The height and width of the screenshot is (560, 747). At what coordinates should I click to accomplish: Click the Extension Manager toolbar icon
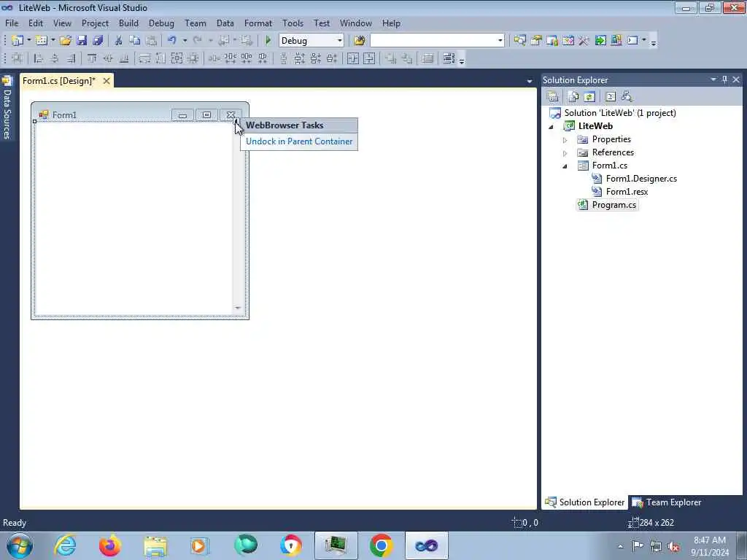point(616,41)
